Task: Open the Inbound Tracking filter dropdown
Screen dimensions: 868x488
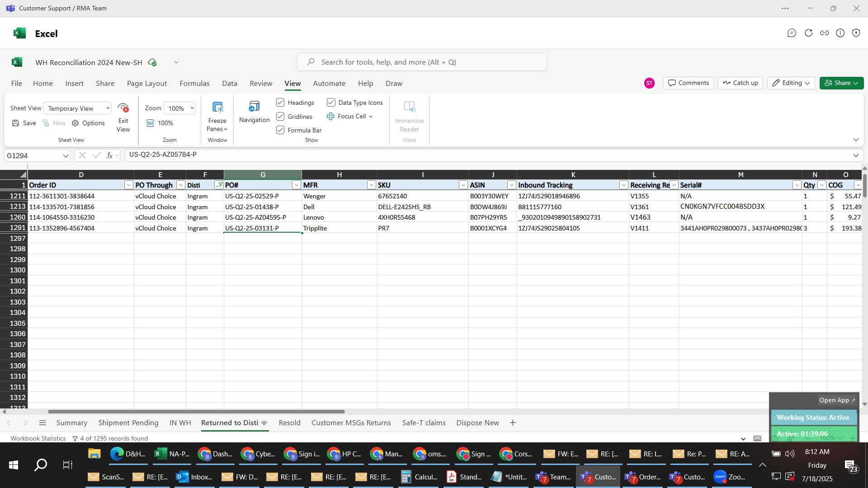Action: 623,185
